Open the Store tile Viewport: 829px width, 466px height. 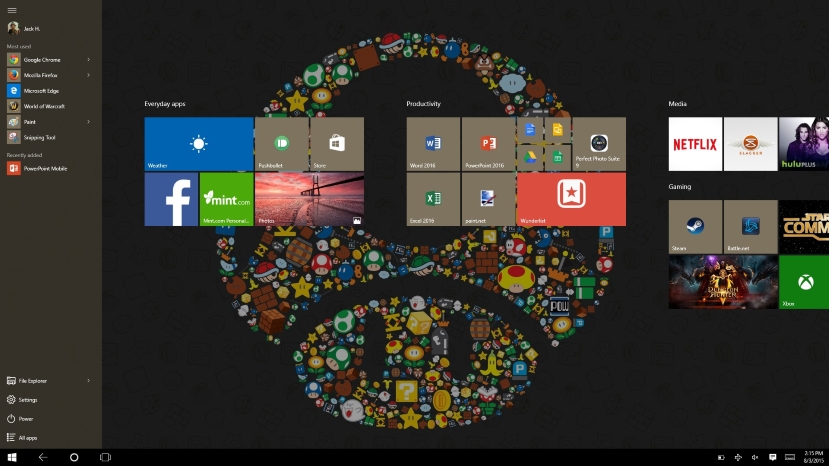click(x=337, y=144)
